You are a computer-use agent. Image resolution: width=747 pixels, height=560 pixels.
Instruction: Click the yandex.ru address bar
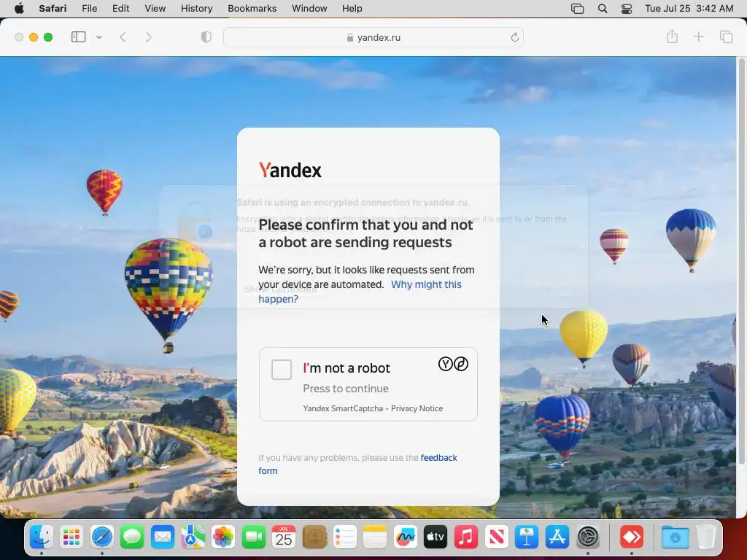pyautogui.click(x=373, y=37)
